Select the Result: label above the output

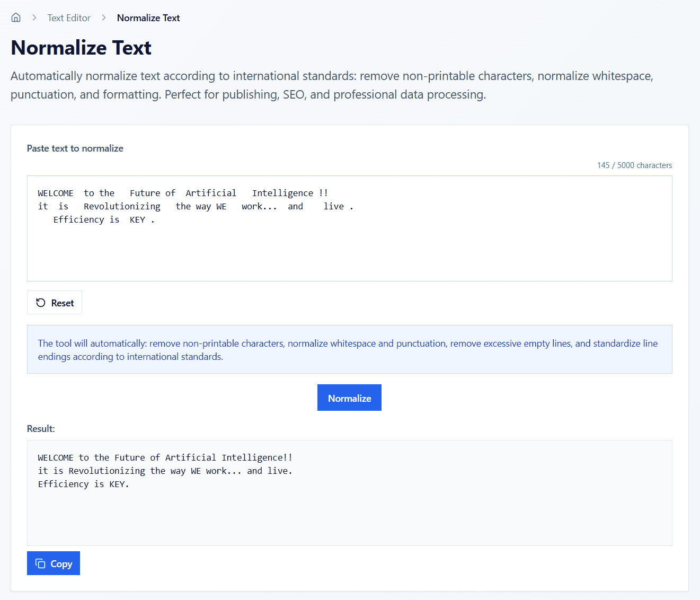pyautogui.click(x=40, y=428)
